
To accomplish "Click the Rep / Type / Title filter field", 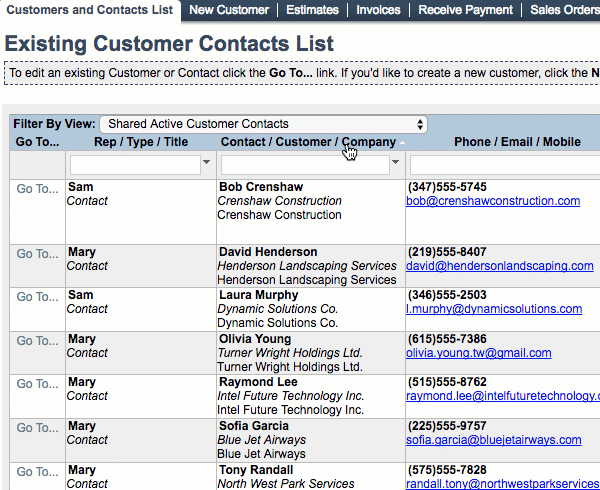I will point(135,165).
